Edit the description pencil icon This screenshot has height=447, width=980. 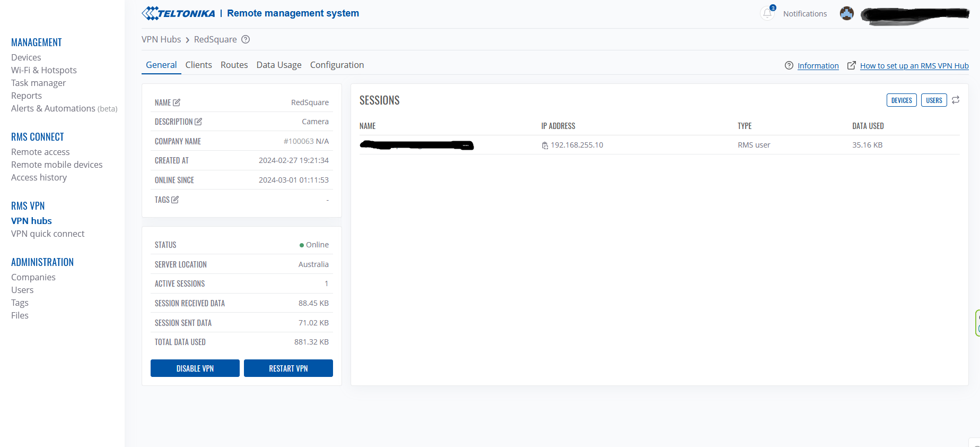point(198,122)
